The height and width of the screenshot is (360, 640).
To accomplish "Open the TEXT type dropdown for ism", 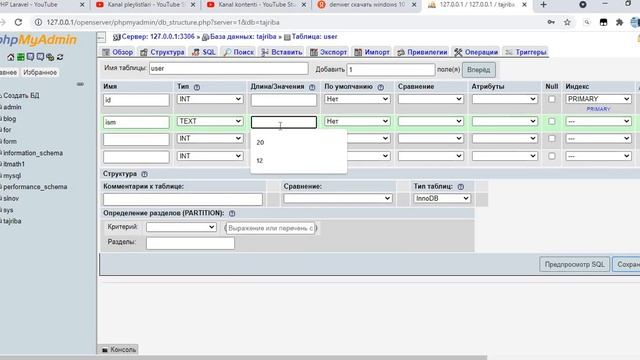I will [x=210, y=121].
